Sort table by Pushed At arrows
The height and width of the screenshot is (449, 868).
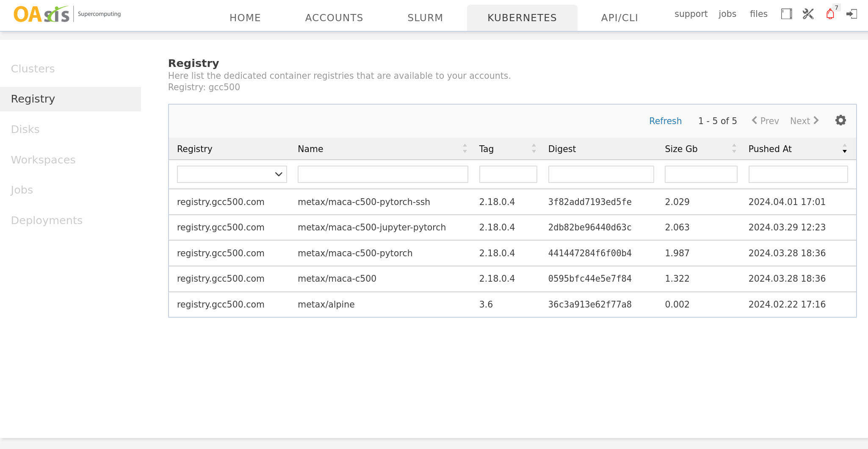tap(845, 148)
